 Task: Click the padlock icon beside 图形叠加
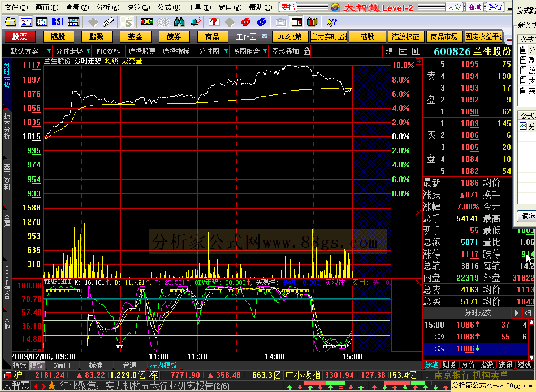point(306,51)
